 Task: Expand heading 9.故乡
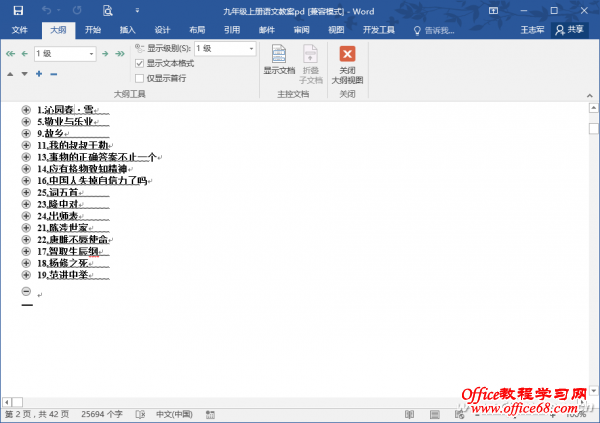pyautogui.click(x=26, y=134)
